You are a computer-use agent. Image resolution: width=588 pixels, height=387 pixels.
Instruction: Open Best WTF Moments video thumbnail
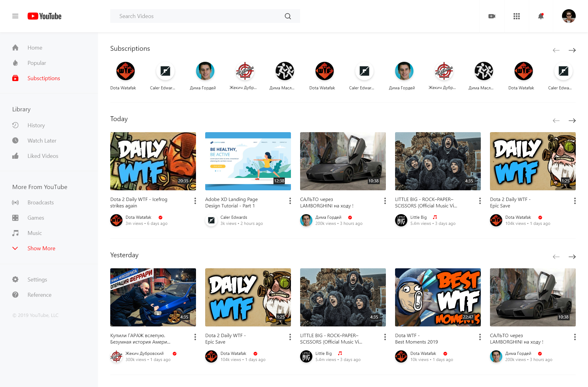(x=438, y=297)
